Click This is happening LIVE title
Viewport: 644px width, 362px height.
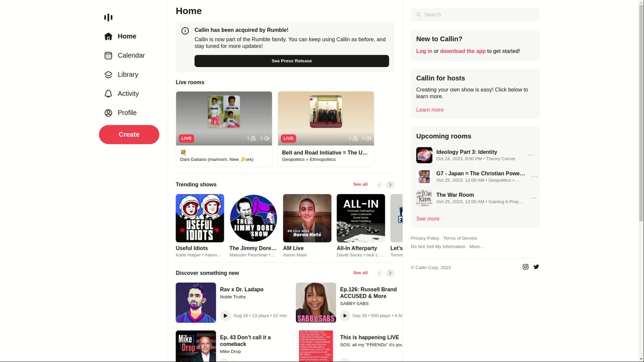pyautogui.click(x=369, y=338)
